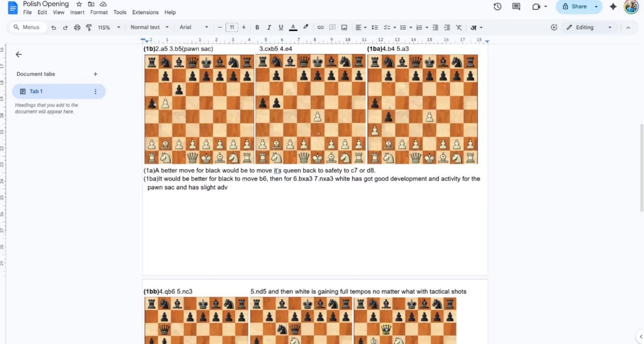Select the highlight color tool
Image resolution: width=644 pixels, height=344 pixels.
coord(306,27)
